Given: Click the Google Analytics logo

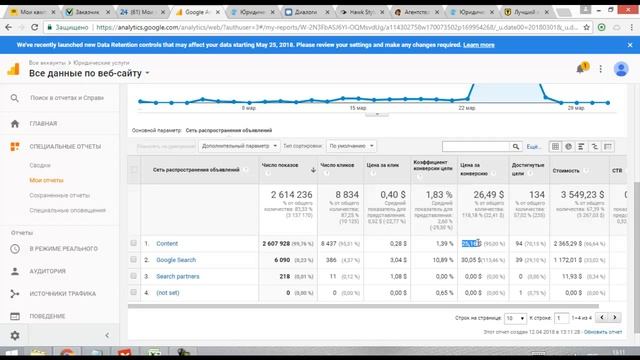Looking at the screenshot, I should tap(13, 69).
